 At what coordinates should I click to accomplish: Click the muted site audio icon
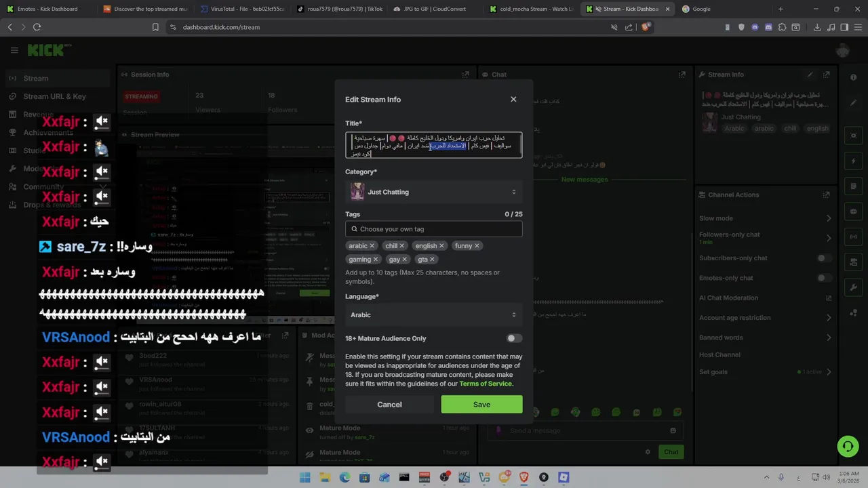point(614,27)
